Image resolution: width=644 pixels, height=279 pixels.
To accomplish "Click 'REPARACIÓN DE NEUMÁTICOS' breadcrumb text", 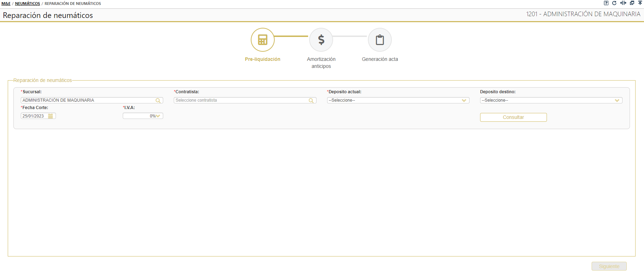I will click(73, 4).
